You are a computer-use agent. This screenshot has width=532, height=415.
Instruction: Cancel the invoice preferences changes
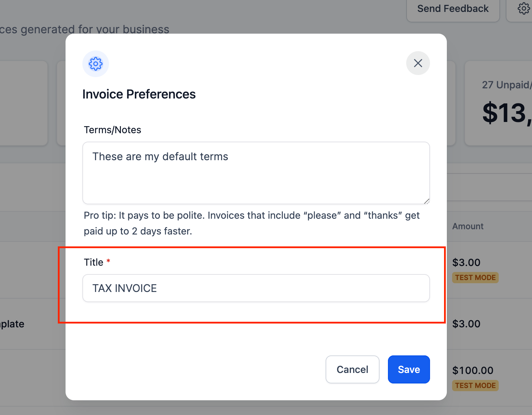352,369
